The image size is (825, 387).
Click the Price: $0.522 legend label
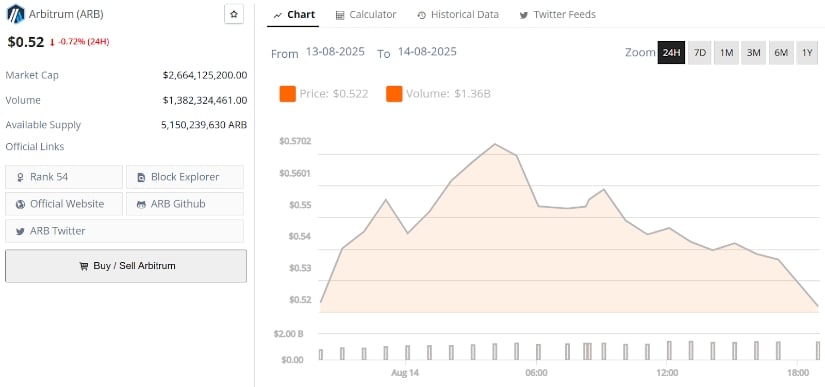[334, 94]
